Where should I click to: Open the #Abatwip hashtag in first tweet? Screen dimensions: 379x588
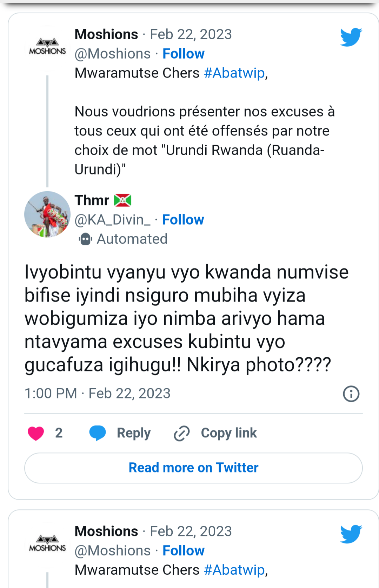point(234,73)
